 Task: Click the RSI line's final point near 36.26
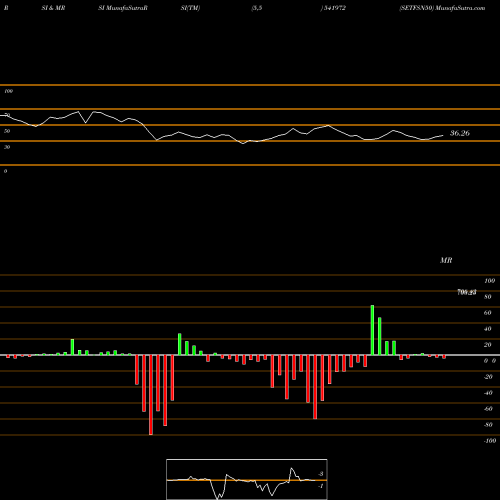[443, 135]
